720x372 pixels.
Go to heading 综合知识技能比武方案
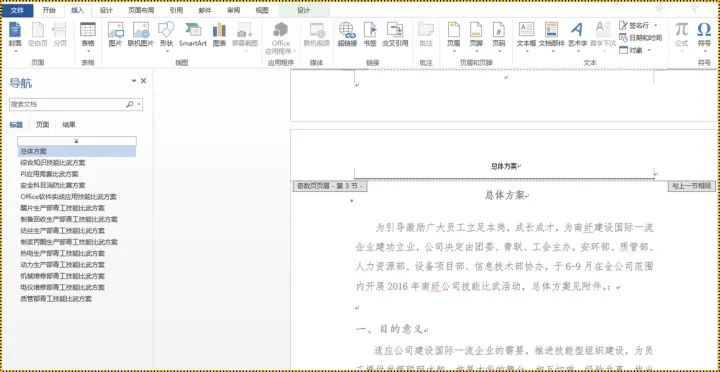[x=53, y=163]
